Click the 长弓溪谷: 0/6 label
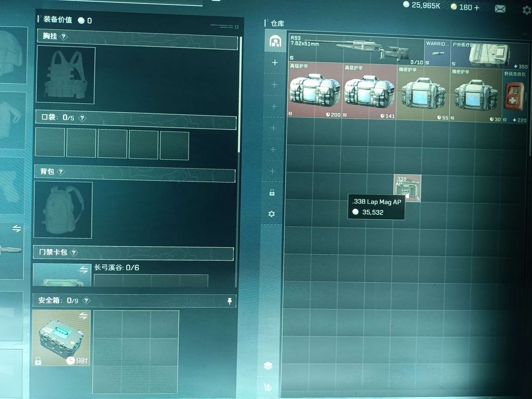532x399 pixels. 116,267
